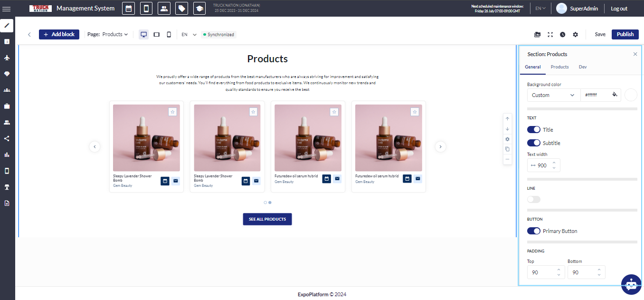
Task: Increase the Text width stepper
Action: (x=554, y=163)
